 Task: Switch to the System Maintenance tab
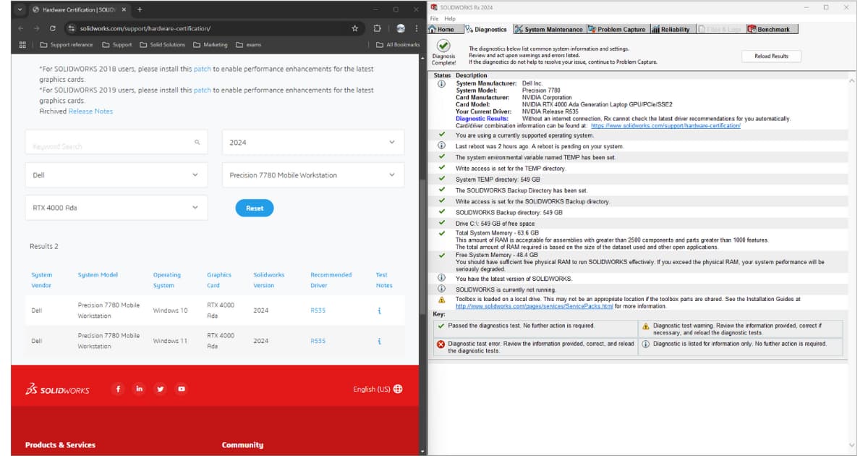[x=548, y=30]
